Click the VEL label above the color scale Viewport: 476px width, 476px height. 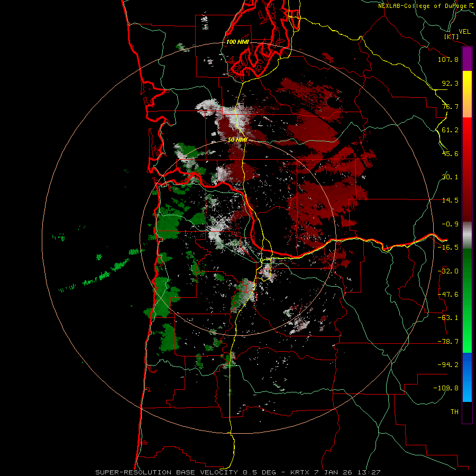click(x=464, y=32)
